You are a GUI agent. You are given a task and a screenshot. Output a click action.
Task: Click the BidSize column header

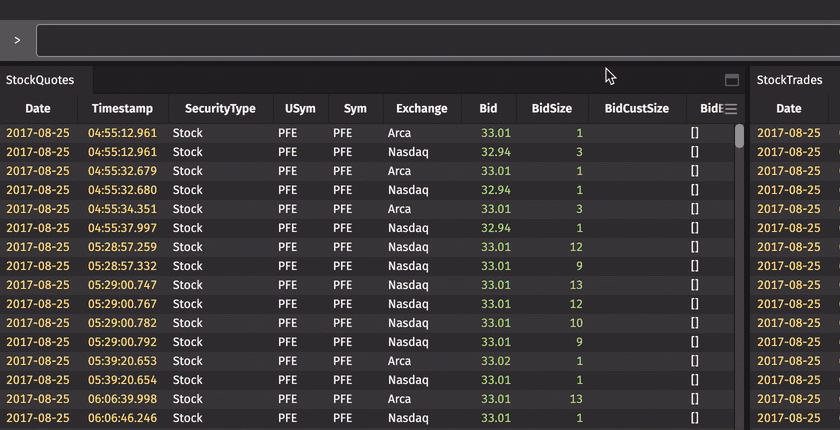click(x=552, y=109)
